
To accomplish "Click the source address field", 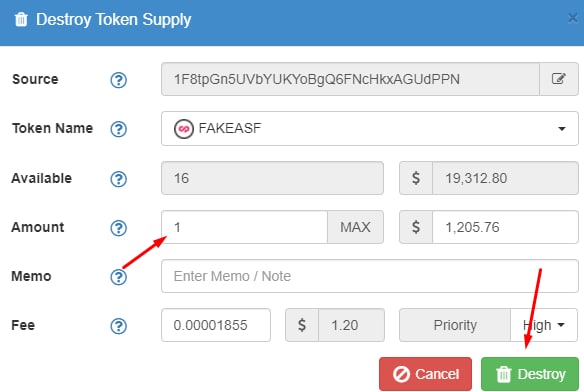I will coord(350,79).
